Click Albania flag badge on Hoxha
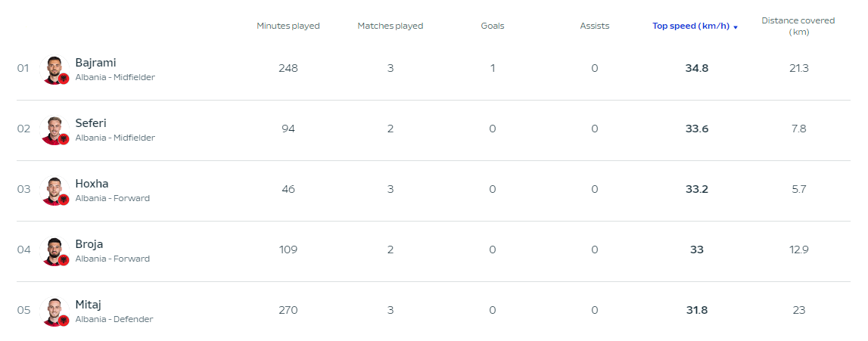Viewport: 868px width, 341px height. 64,200
